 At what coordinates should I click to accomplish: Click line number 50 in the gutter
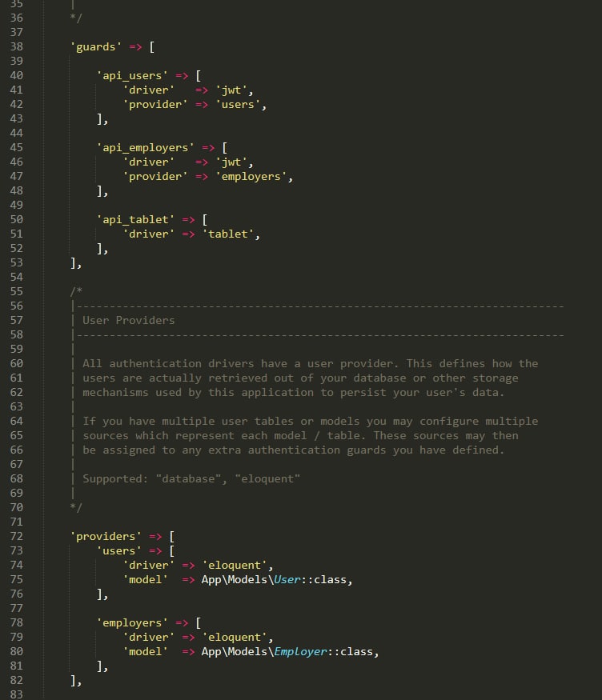coord(17,220)
